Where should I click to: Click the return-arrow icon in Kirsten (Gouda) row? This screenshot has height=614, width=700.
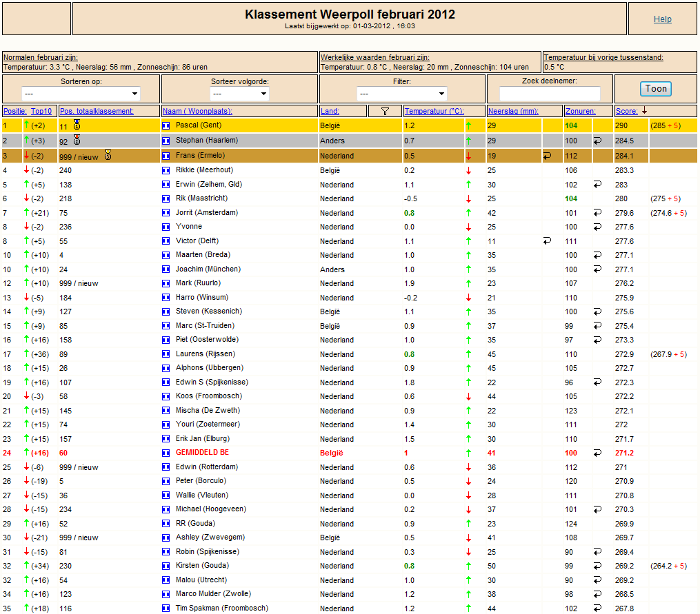click(597, 566)
